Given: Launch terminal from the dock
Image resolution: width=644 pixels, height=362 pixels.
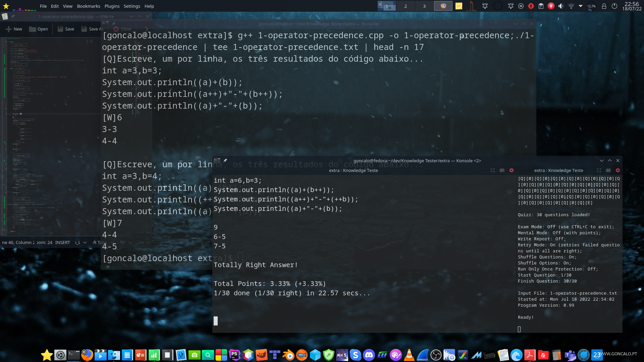Looking at the screenshot, I should [x=74, y=355].
